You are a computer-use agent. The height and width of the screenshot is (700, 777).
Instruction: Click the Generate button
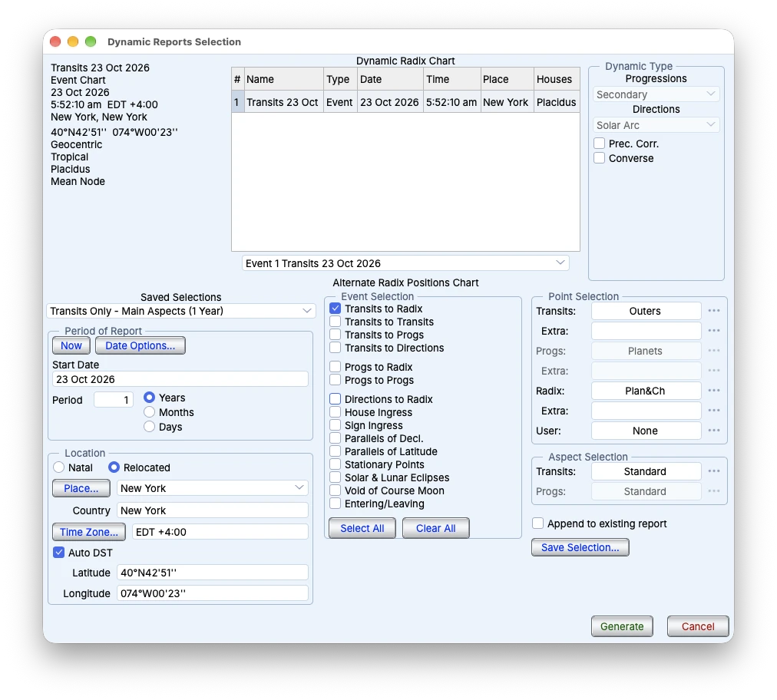click(x=622, y=626)
